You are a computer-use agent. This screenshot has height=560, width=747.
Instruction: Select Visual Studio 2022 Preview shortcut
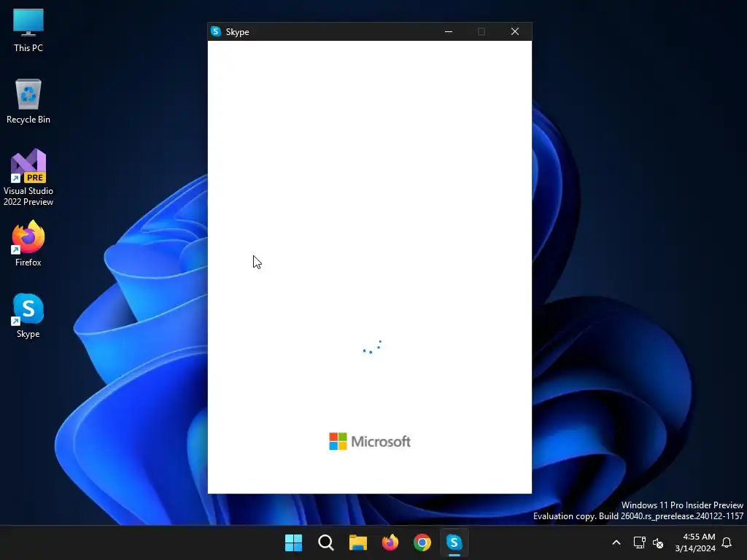pyautogui.click(x=28, y=177)
